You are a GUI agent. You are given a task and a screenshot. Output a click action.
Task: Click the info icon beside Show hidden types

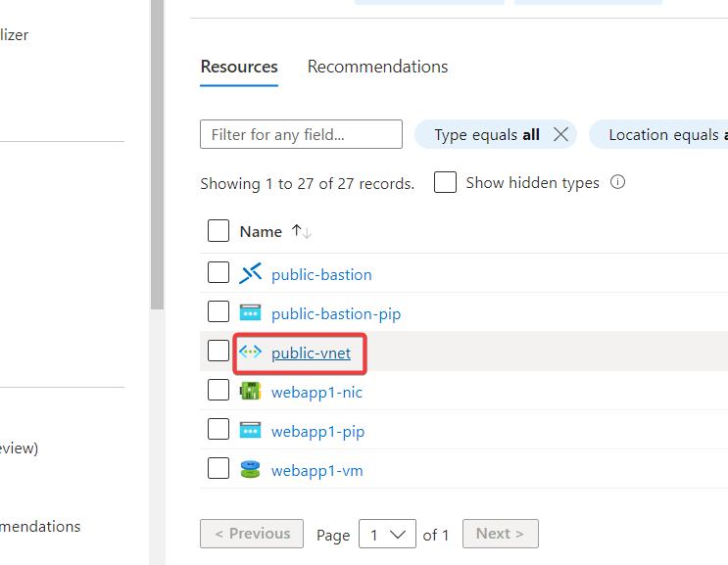click(617, 182)
